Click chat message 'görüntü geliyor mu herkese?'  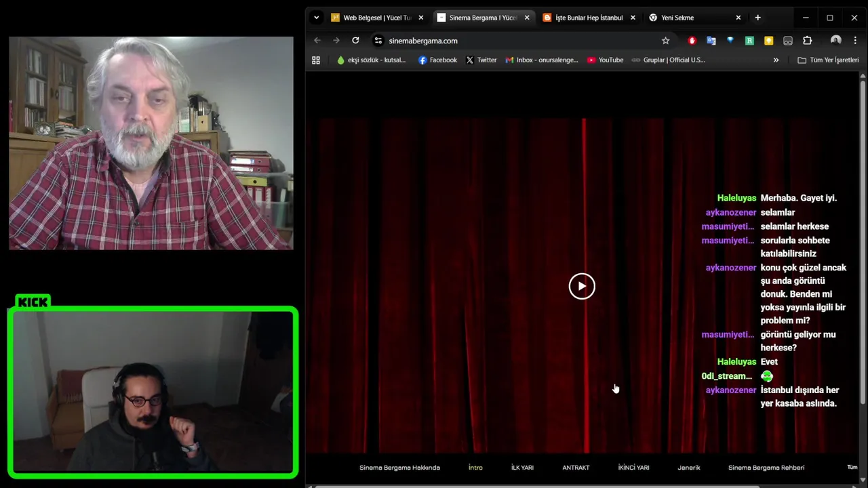pyautogui.click(x=798, y=341)
